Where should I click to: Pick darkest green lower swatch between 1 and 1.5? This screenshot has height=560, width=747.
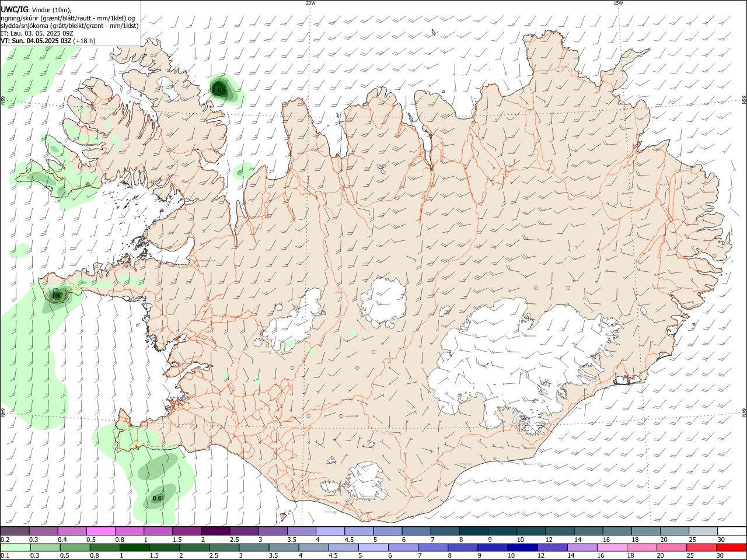coord(134,547)
